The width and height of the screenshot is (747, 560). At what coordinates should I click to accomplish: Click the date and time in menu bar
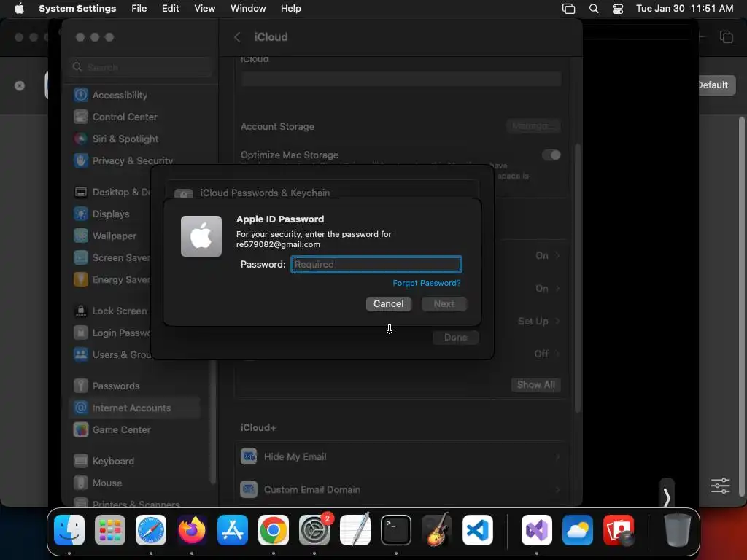684,9
